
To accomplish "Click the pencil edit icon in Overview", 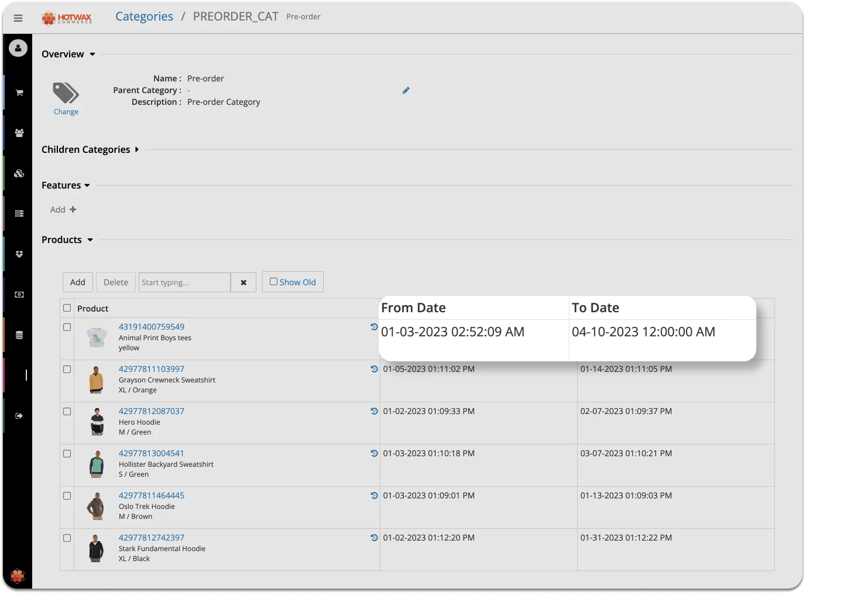I will click(406, 90).
